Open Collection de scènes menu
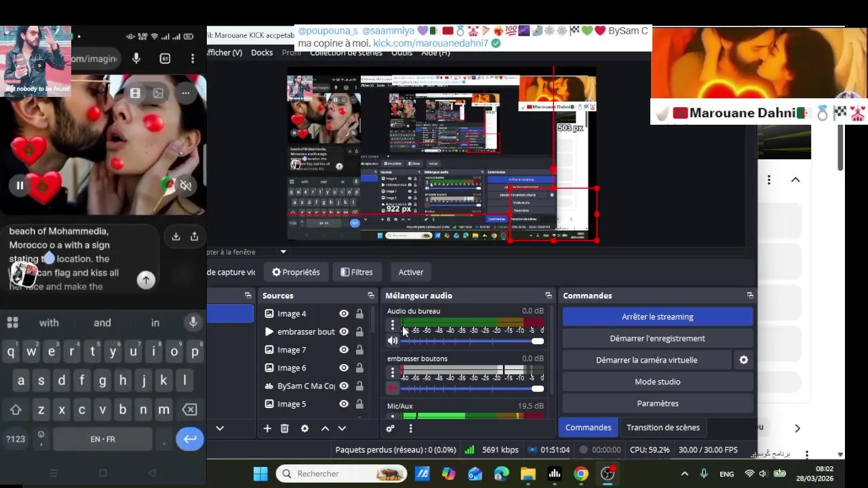Screen dimensions: 868x488 (346, 53)
